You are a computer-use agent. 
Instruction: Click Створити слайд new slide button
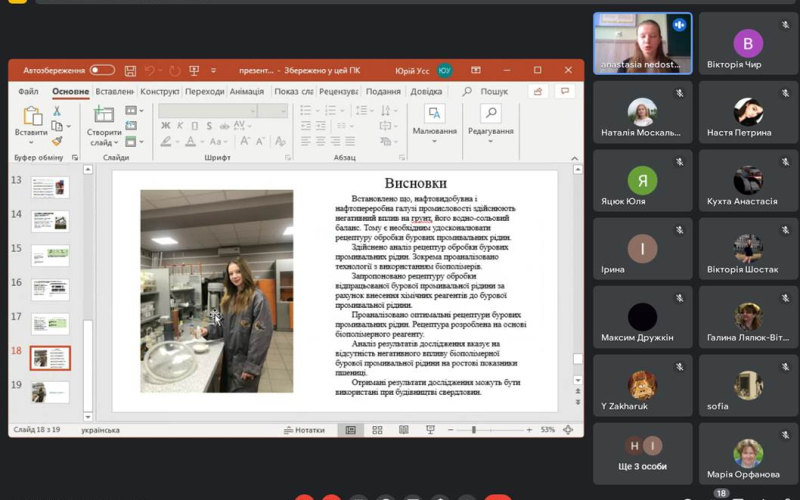pos(104,126)
